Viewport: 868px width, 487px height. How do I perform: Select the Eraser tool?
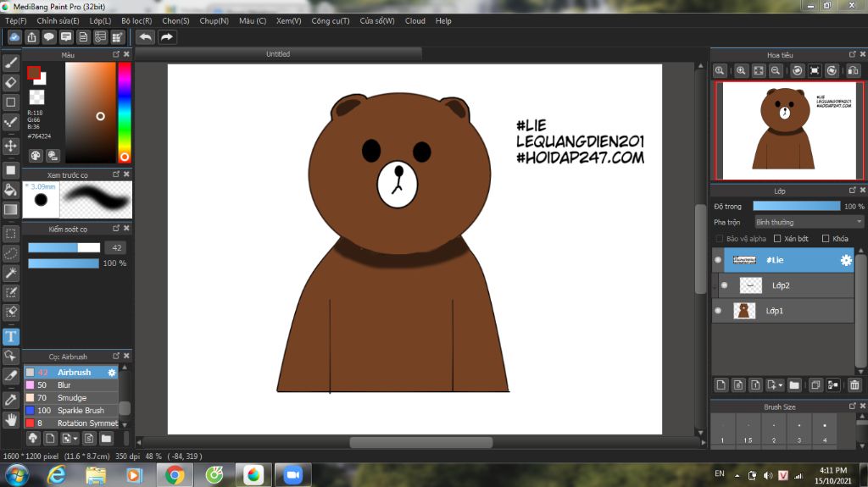[10, 82]
